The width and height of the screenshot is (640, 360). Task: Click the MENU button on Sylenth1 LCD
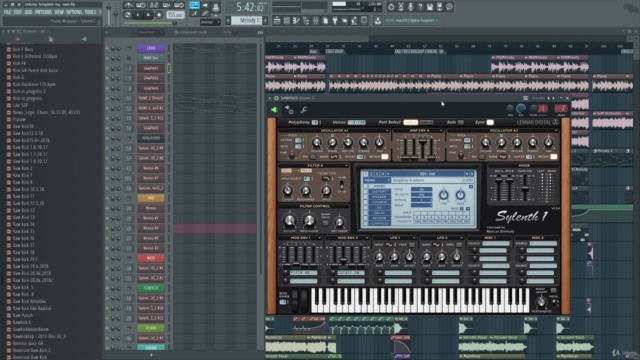(x=377, y=180)
